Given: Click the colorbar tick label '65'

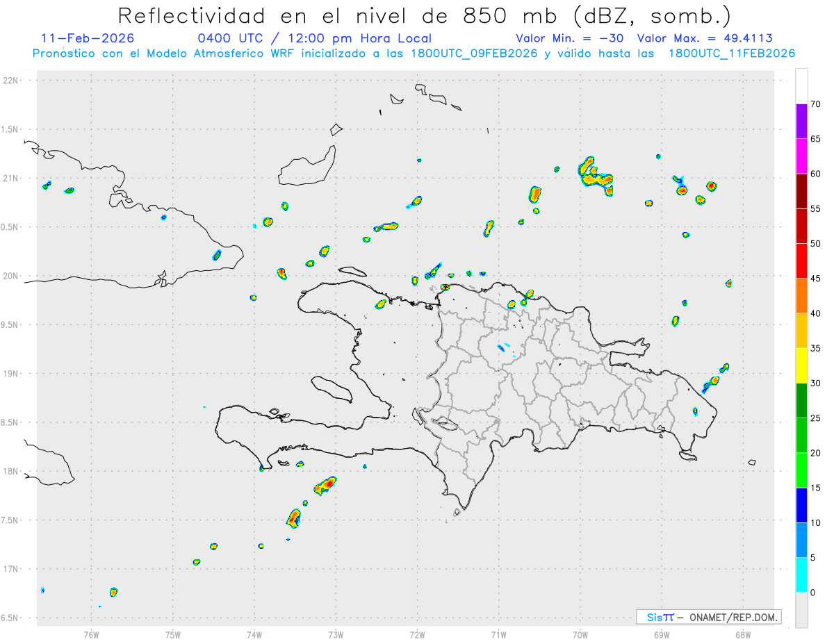Looking at the screenshot, I should [816, 139].
